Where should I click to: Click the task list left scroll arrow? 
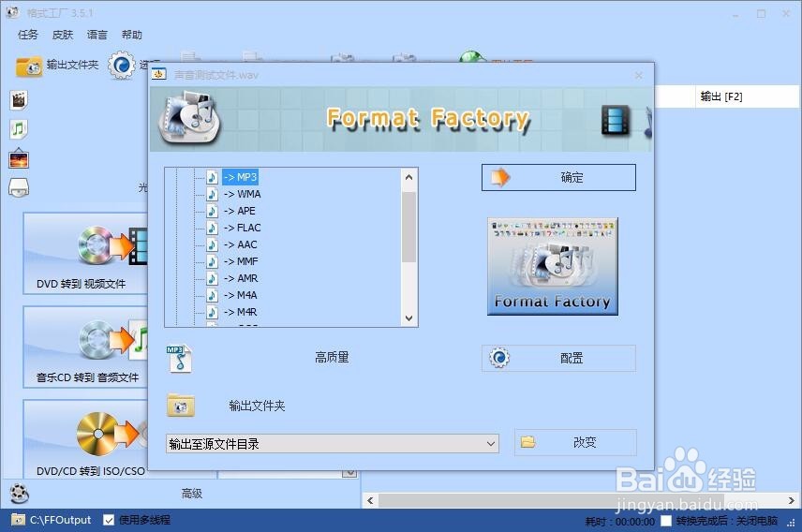pyautogui.click(x=371, y=500)
